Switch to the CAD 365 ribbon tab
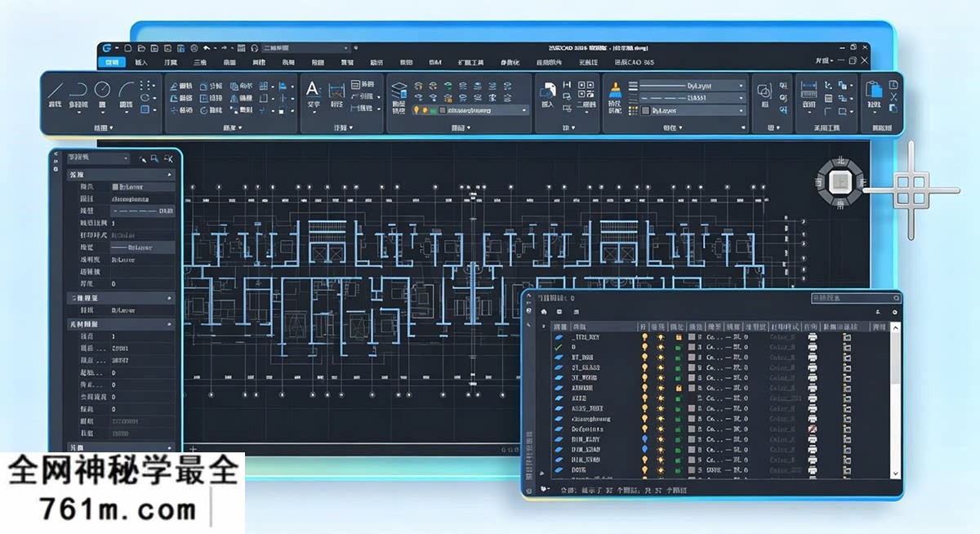Screen dimensions: 980x534 pos(635,62)
